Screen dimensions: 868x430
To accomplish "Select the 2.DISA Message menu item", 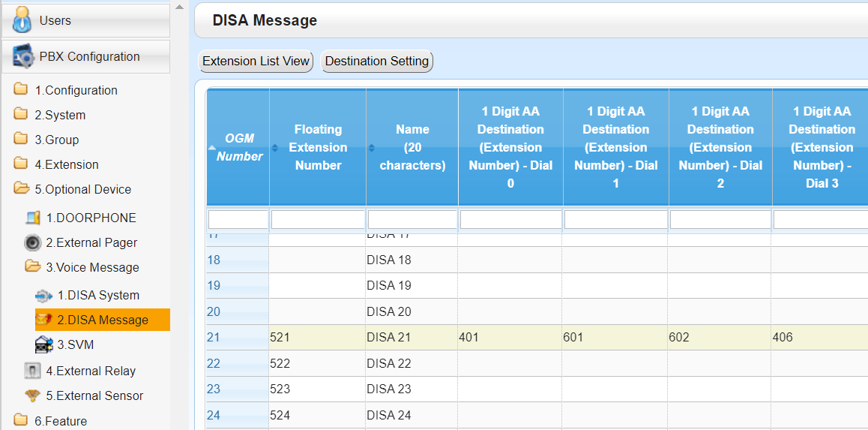I will point(103,320).
